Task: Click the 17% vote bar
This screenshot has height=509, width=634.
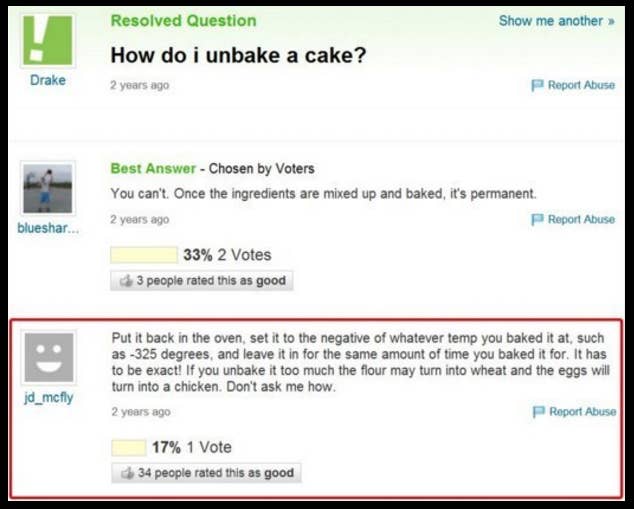Action: click(x=128, y=447)
